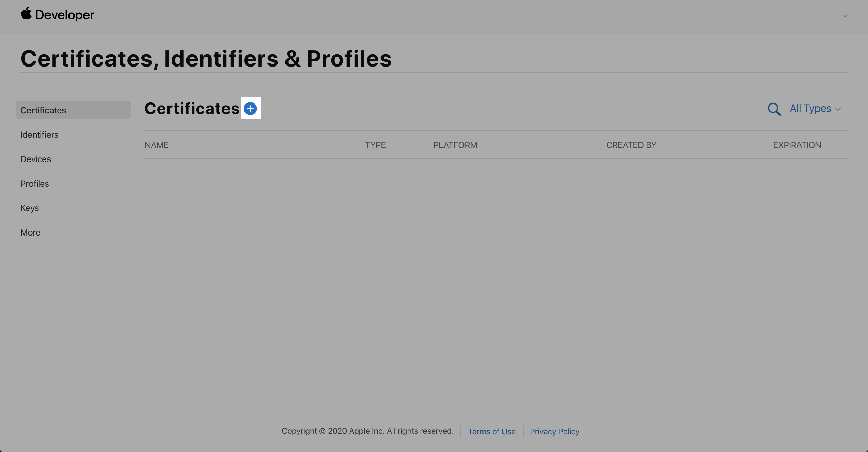Click the search magnifier icon

(x=774, y=109)
